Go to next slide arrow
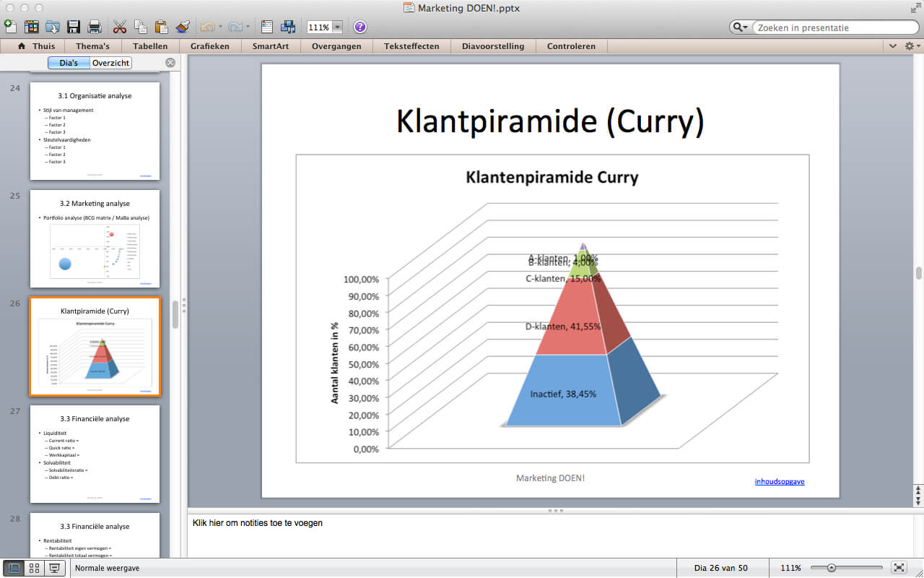Image resolution: width=924 pixels, height=578 pixels. click(x=918, y=500)
